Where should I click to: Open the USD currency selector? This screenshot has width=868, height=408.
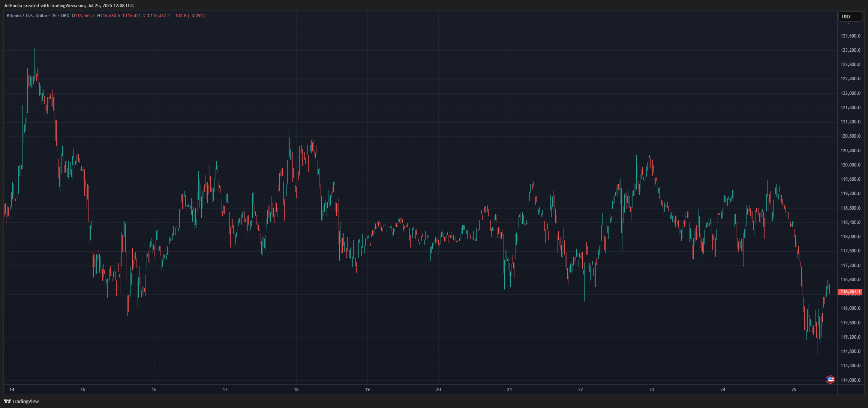pos(850,16)
